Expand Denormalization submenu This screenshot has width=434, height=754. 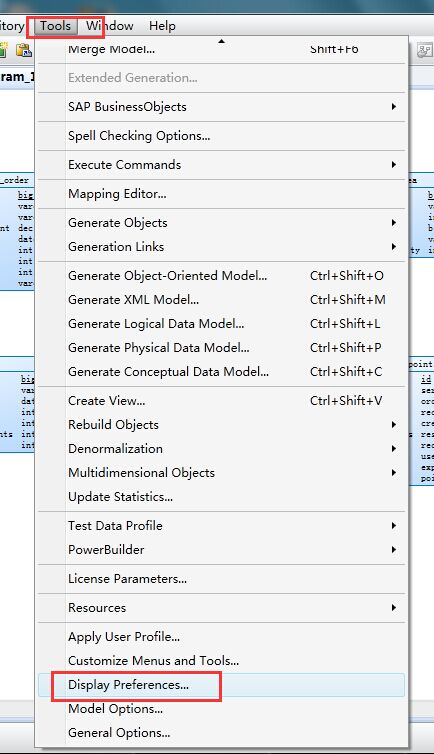(221, 449)
